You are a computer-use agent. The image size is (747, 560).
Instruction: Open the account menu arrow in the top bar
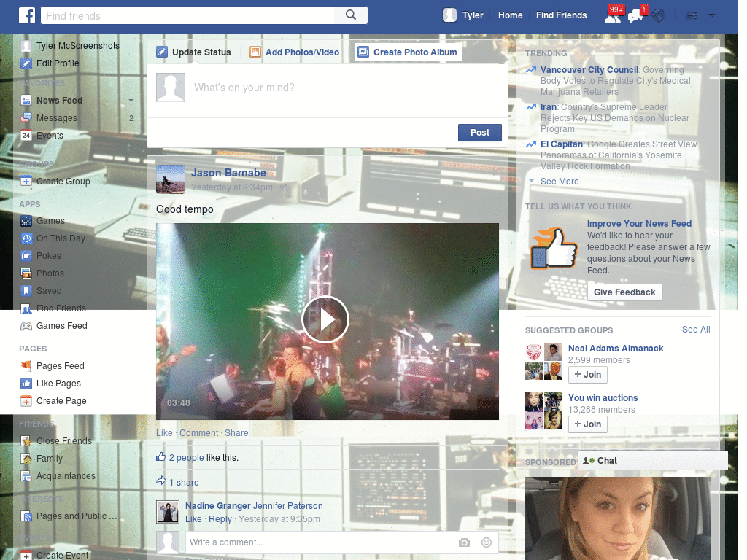pyautogui.click(x=712, y=16)
